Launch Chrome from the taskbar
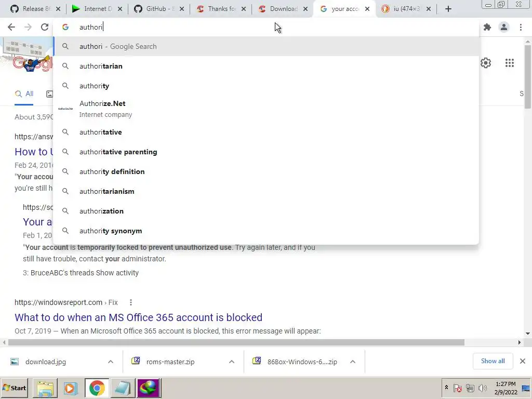 click(97, 388)
